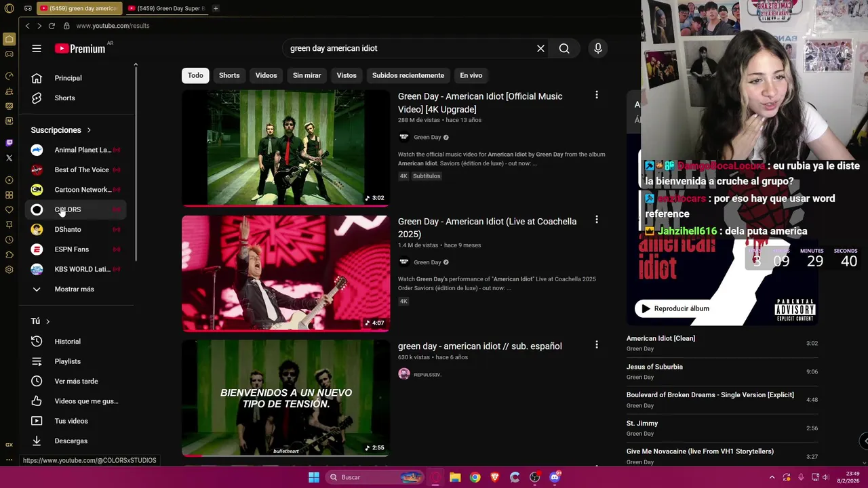
Task: Open Ver más tarde list
Action: (76, 381)
